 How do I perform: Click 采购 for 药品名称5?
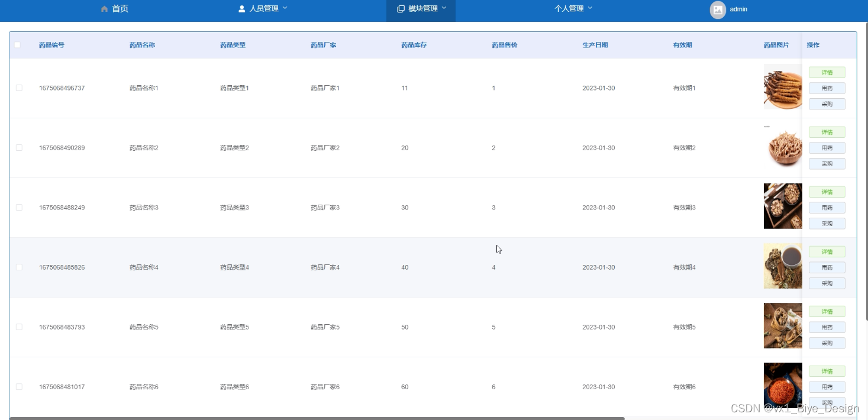tap(827, 343)
